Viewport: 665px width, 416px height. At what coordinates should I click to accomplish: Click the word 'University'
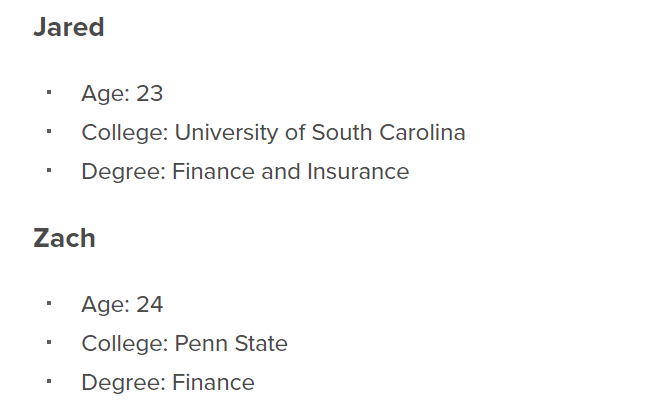tap(226, 132)
